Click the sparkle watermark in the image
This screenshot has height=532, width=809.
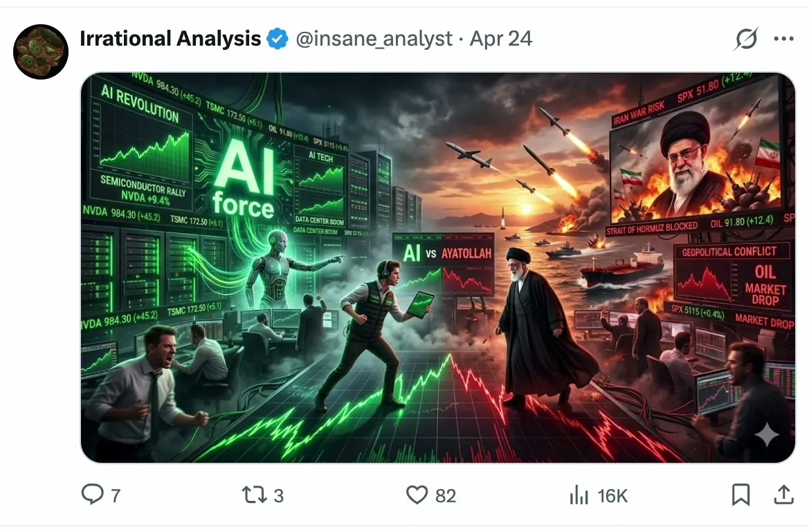tap(767, 434)
